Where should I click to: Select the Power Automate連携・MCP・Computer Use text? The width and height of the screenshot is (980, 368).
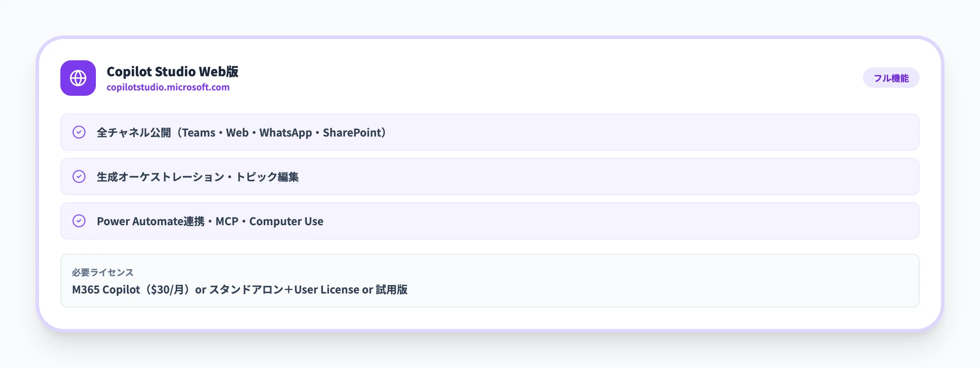point(210,221)
